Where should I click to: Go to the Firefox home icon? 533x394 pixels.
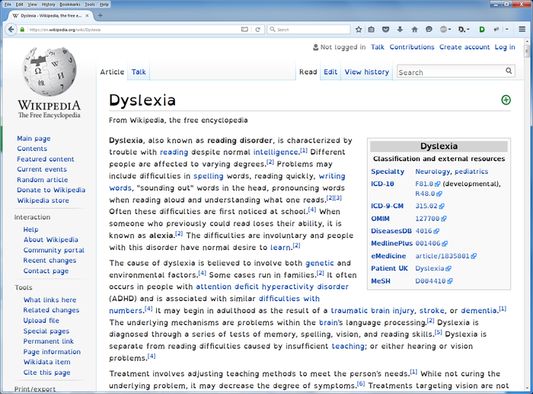[414, 30]
